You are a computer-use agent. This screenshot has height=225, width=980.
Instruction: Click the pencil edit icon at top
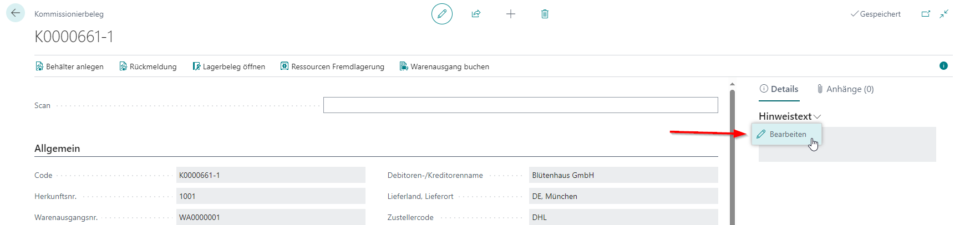442,14
